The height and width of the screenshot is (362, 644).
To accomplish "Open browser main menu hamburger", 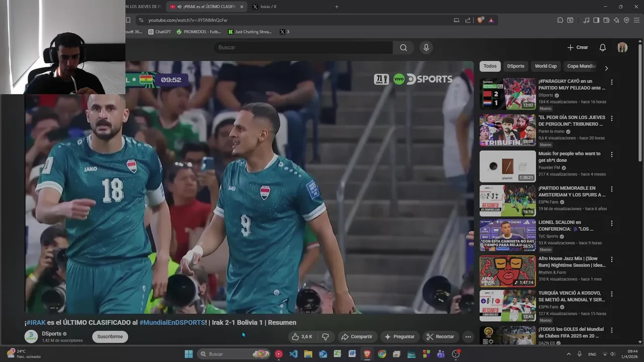I will click(636, 20).
